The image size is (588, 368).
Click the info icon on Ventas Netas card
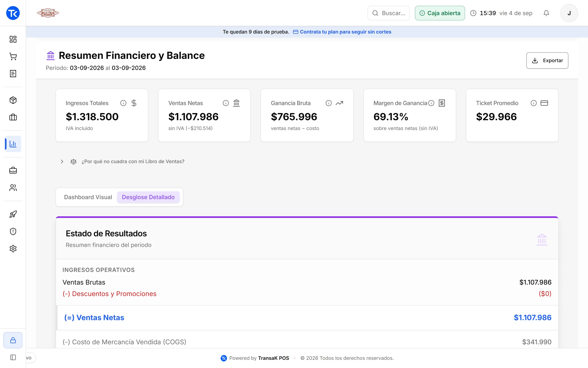226,103
